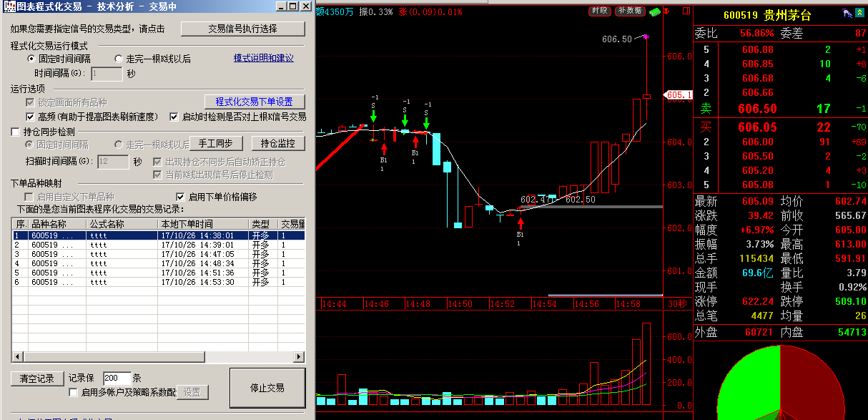Click the 最高 value 613.00
The height and width of the screenshot is (420, 868).
point(850,245)
